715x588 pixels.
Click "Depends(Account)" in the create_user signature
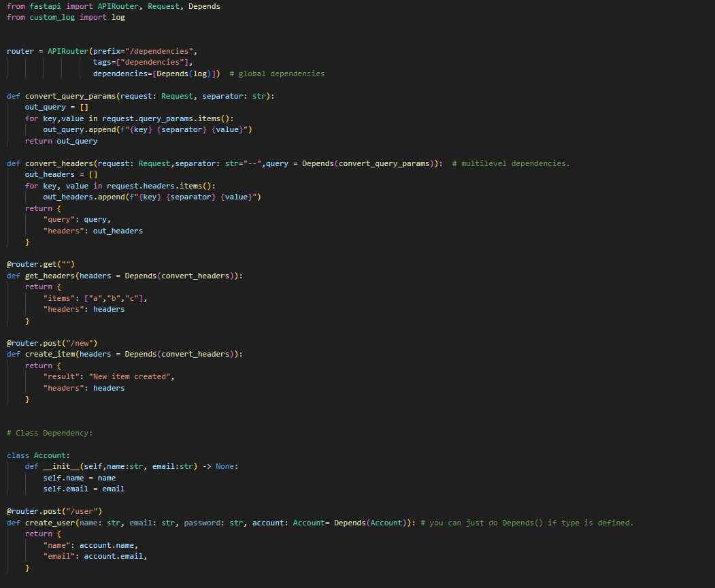coord(370,523)
